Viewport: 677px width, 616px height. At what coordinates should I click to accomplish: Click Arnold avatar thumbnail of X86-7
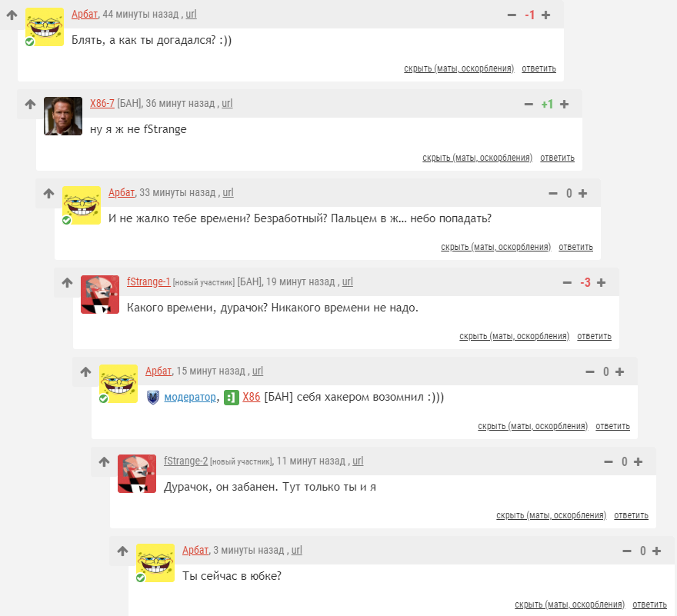(63, 116)
